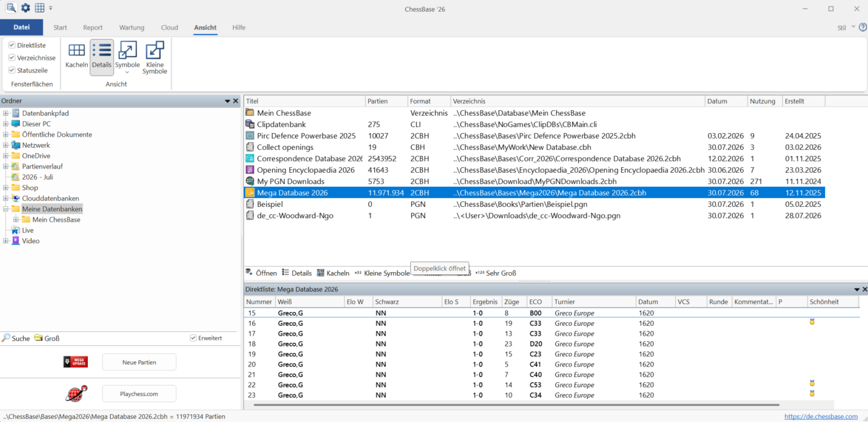Screen dimensions: 868x422
Task: Expand the OneDrive tree node
Action: [x=5, y=156]
